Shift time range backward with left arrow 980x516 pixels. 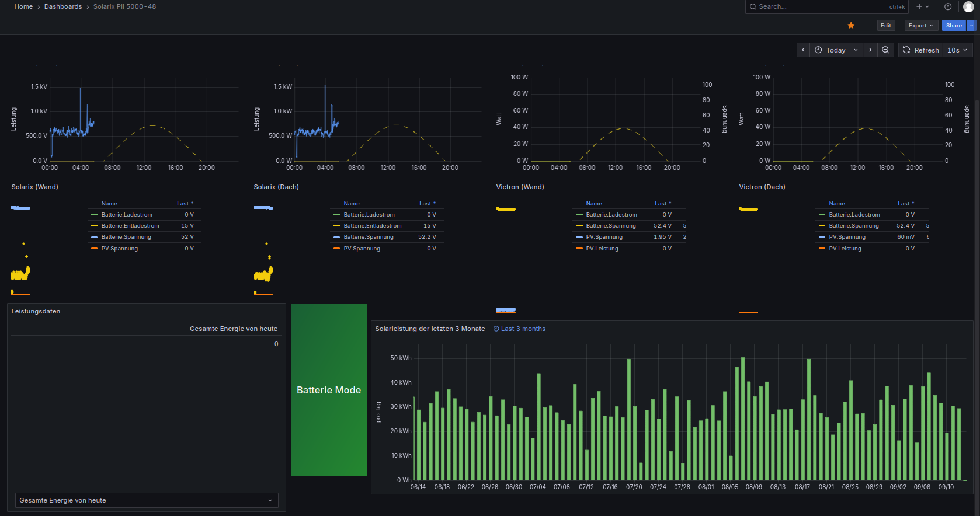(x=803, y=50)
